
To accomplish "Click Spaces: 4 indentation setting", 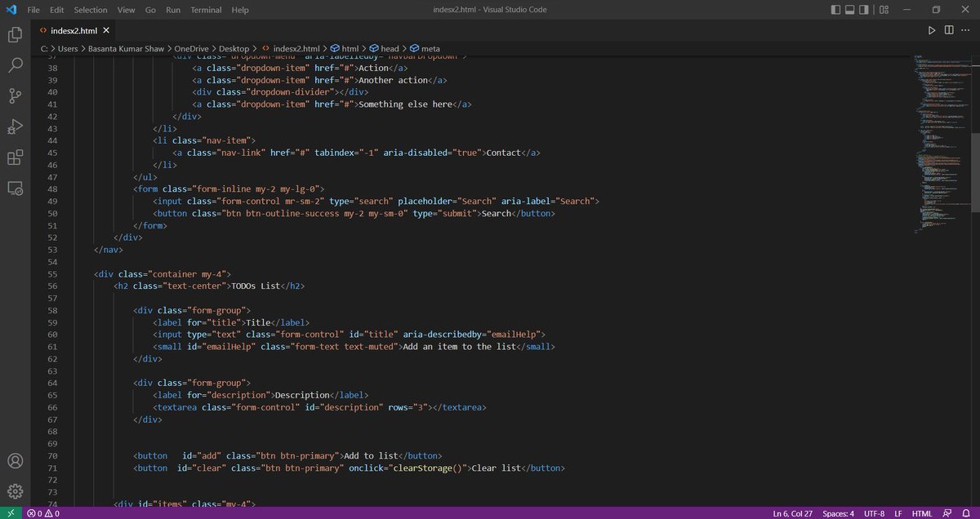I will [838, 513].
